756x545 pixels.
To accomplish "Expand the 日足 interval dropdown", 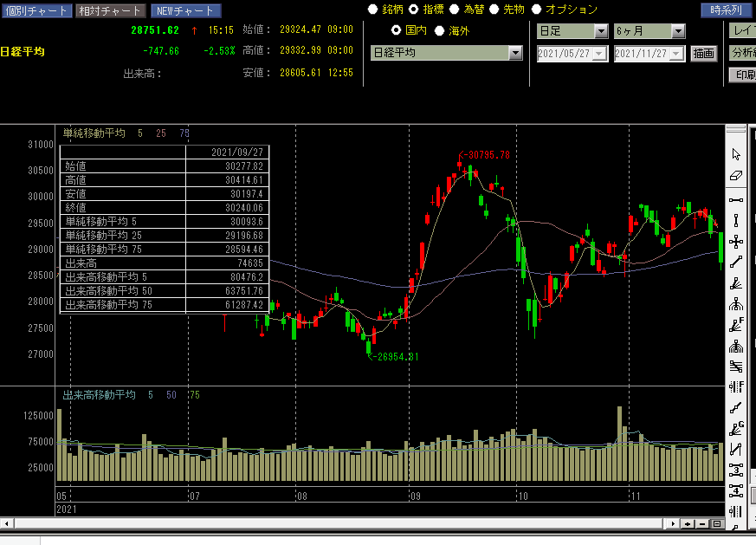I will click(601, 31).
